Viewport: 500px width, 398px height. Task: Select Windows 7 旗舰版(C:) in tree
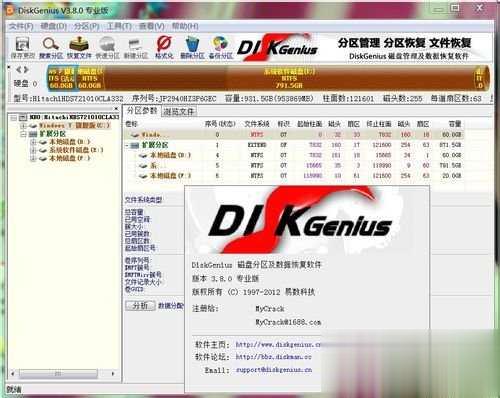pos(74,126)
